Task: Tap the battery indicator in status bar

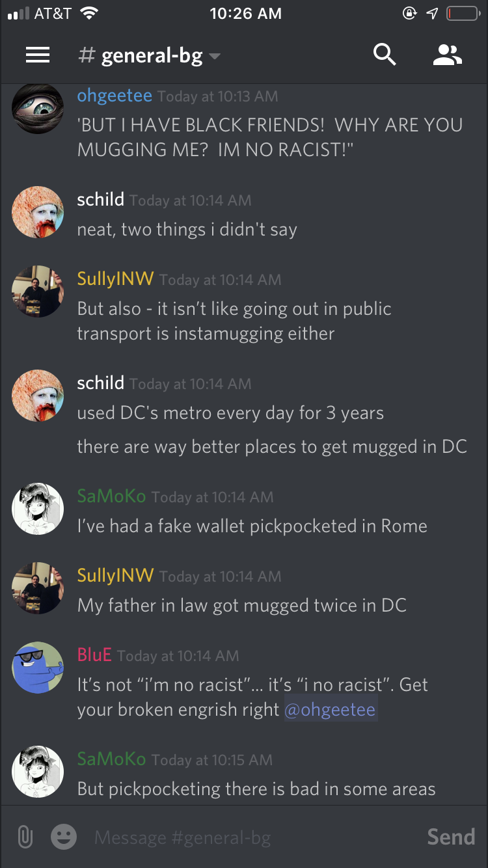Action: point(463,14)
